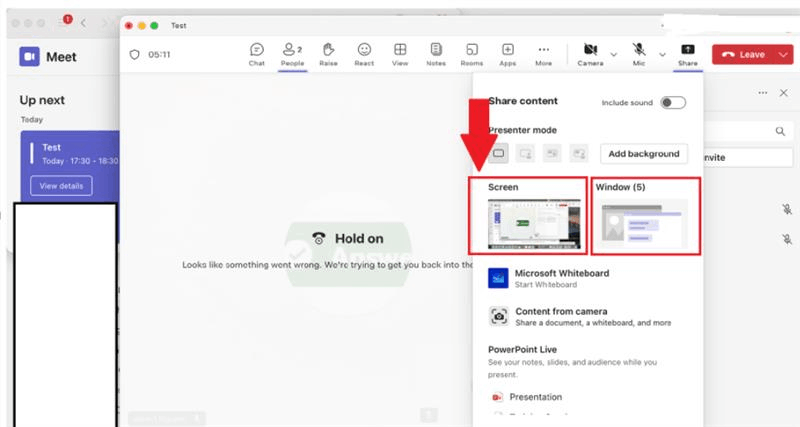Select standout presenter mode

525,153
